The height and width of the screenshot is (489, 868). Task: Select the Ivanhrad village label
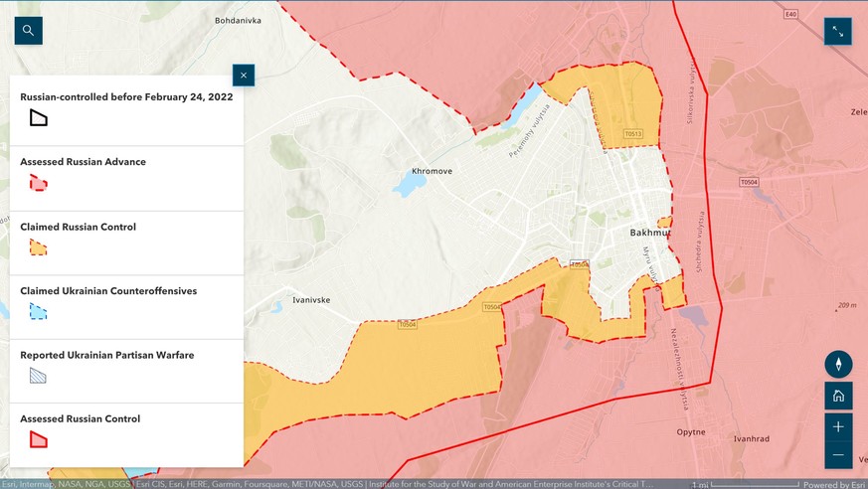752,438
